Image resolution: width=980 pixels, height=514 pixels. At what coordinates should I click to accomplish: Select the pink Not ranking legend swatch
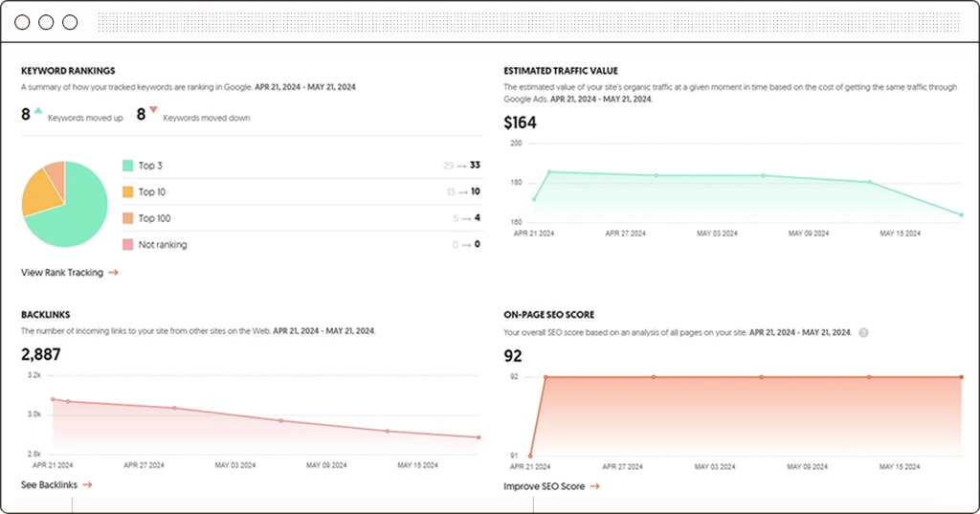pyautogui.click(x=127, y=245)
